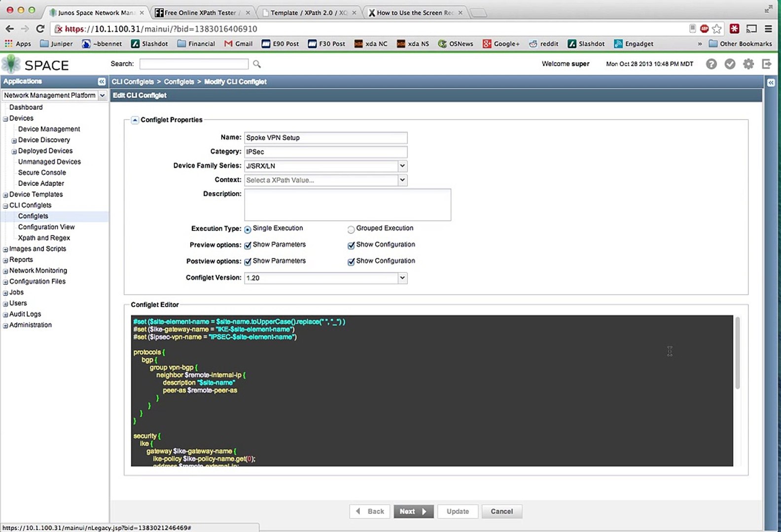This screenshot has height=532, width=781.
Task: Bookmark page with star icon
Action: [x=717, y=29]
